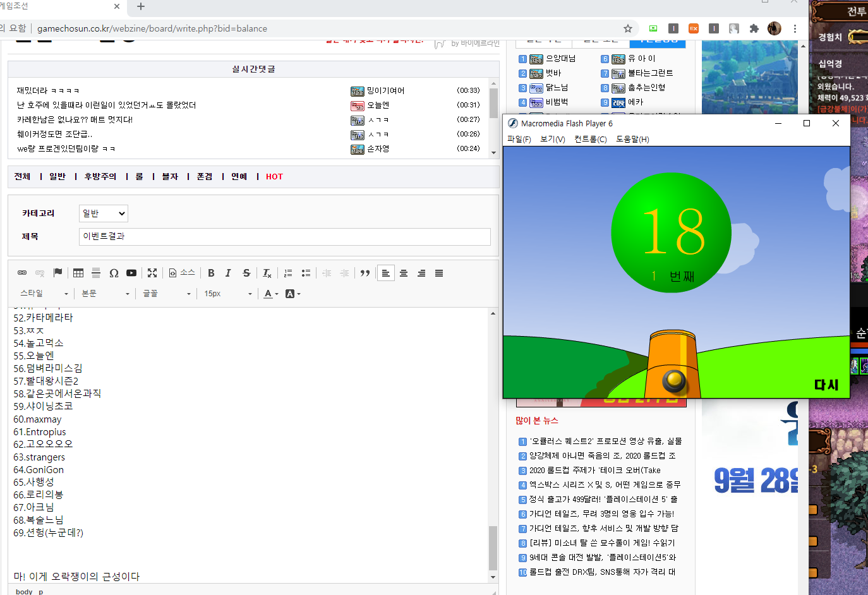Apply block quote formatting
Image resolution: width=868 pixels, height=595 pixels.
(x=365, y=273)
